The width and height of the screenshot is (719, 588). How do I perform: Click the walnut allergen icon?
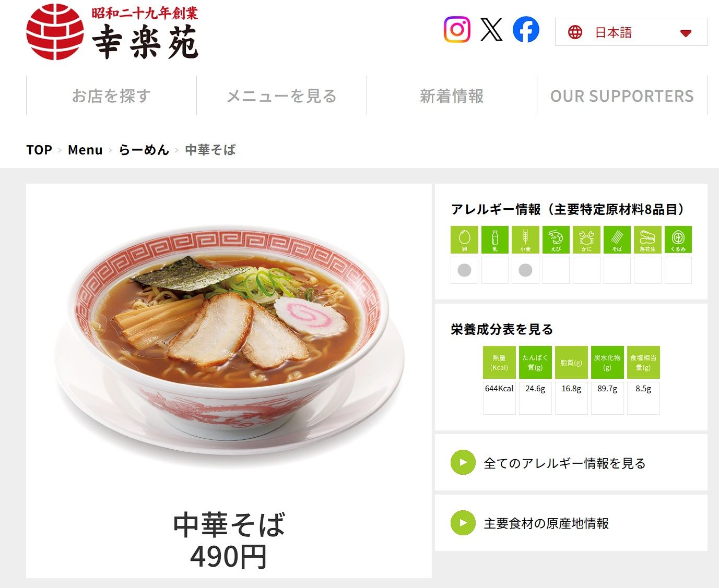(678, 239)
